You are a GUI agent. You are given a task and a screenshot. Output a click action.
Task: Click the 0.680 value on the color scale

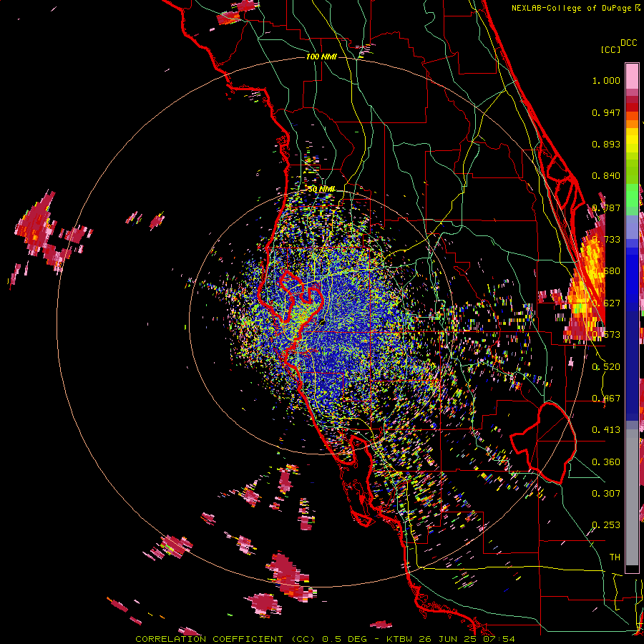(606, 271)
